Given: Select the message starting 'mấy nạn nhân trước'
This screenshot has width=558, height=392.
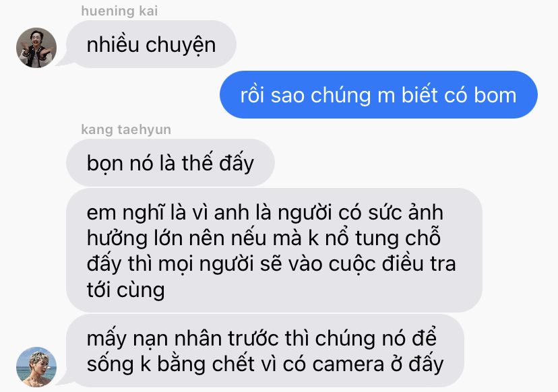Looking at the screenshot, I should [265, 351].
